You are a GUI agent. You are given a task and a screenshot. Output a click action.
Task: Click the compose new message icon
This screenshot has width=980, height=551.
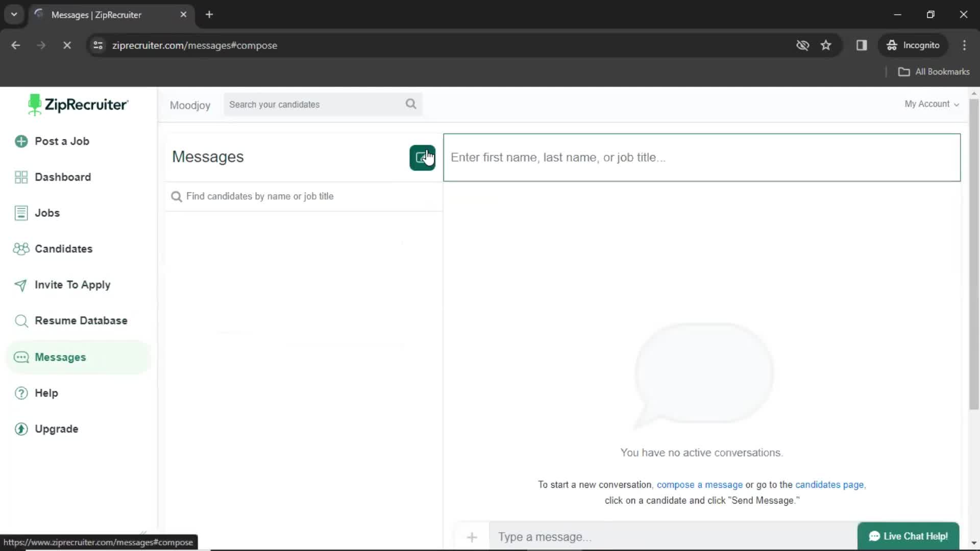tap(423, 158)
